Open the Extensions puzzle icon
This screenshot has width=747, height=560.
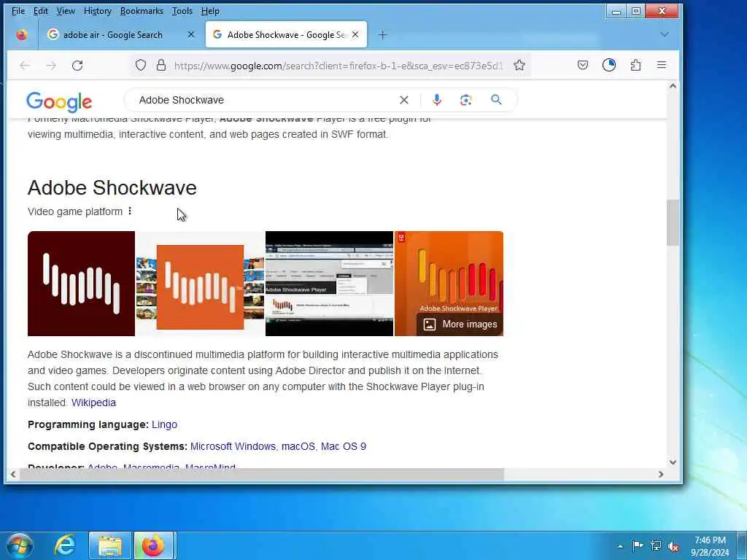tap(635, 65)
